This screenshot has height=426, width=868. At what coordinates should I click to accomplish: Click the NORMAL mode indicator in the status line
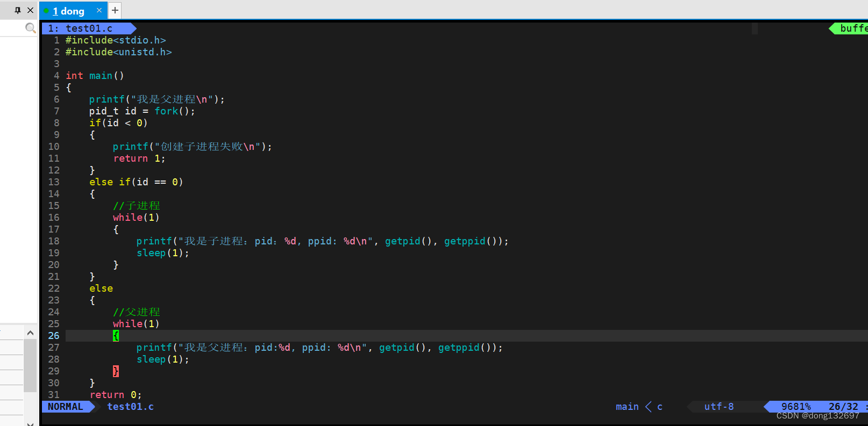pos(65,407)
